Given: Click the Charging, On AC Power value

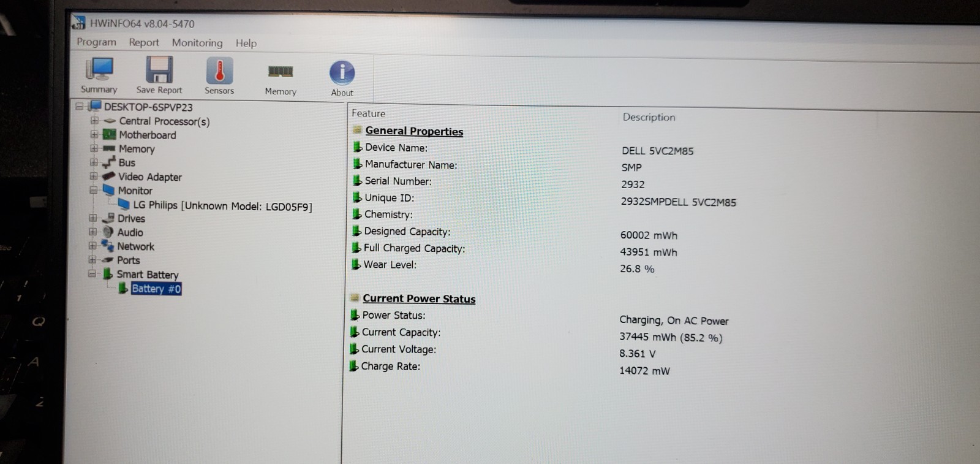Looking at the screenshot, I should point(674,321).
